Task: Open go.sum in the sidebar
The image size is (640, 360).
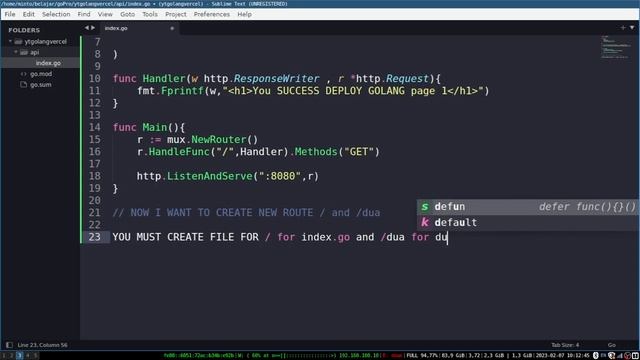Action: click(x=41, y=84)
